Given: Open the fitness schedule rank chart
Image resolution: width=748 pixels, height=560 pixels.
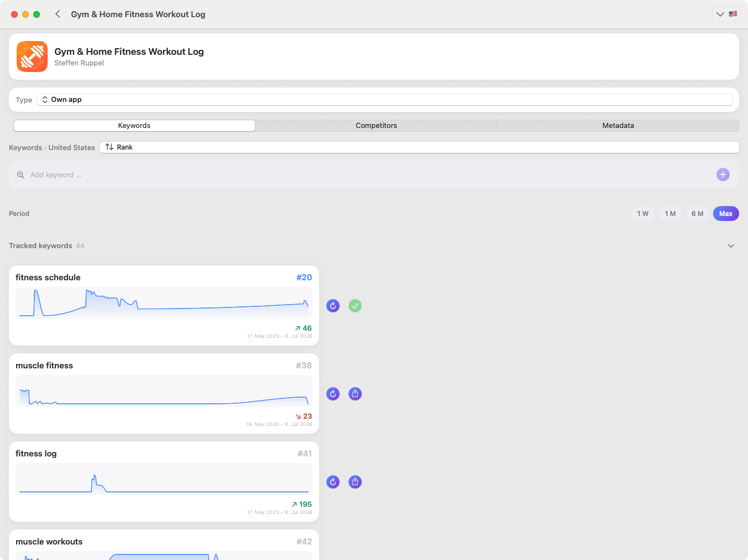Looking at the screenshot, I should tap(164, 303).
